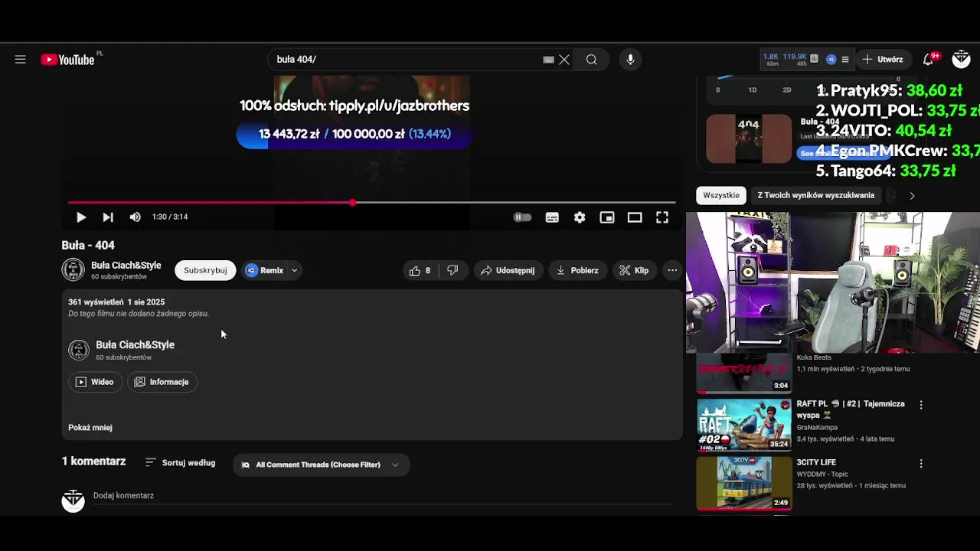This screenshot has width=980, height=551.
Task: Open RAFT PL #2 video thumbnail
Action: click(x=744, y=425)
